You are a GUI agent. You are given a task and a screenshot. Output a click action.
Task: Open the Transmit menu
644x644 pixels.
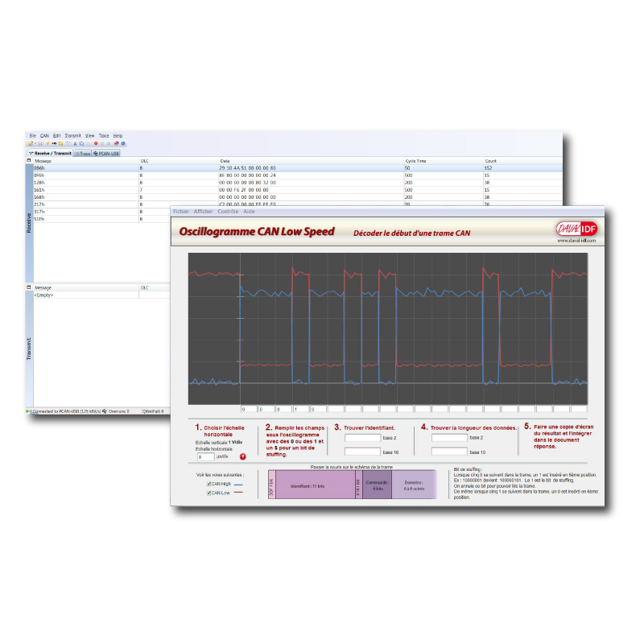[x=73, y=136]
